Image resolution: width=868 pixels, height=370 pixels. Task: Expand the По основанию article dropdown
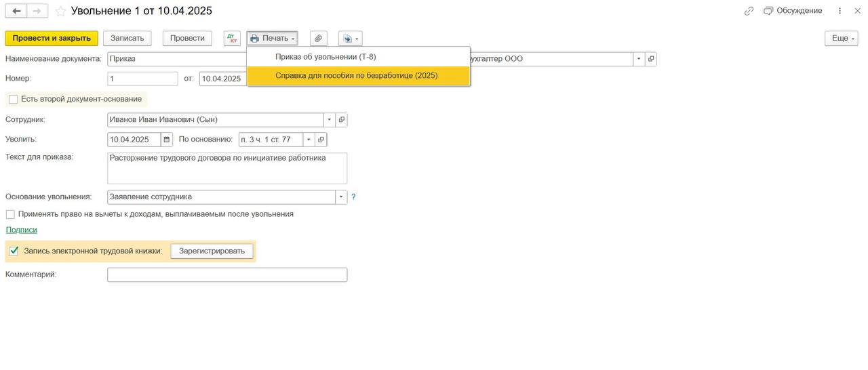coord(309,140)
